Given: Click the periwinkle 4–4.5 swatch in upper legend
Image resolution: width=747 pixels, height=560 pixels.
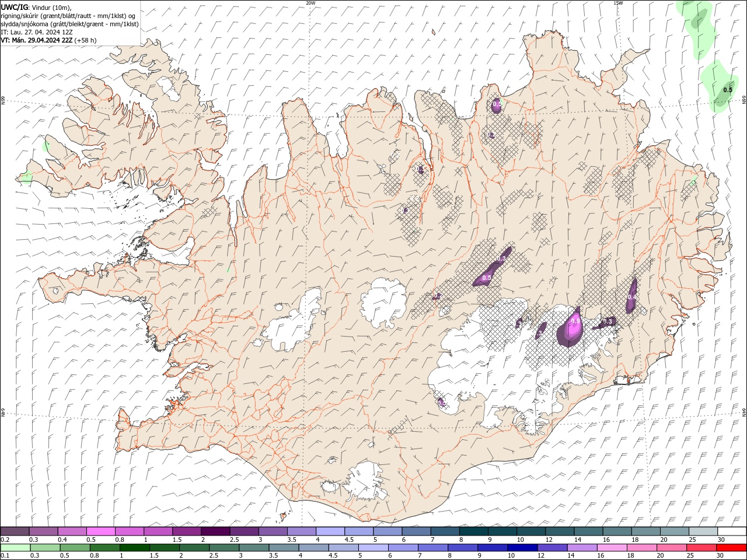Looking at the screenshot, I should 330,531.
